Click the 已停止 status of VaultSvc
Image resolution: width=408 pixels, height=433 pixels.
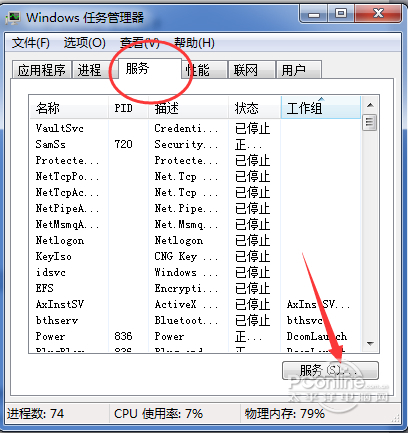point(252,128)
